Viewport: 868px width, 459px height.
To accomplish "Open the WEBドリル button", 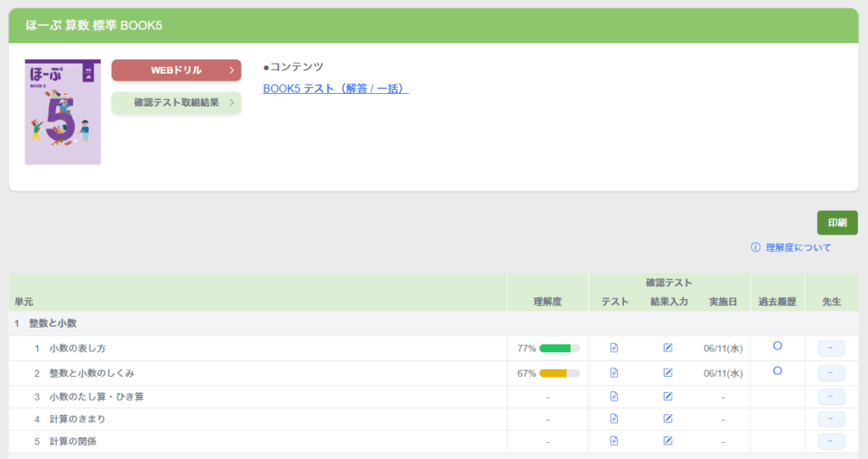I will [176, 70].
